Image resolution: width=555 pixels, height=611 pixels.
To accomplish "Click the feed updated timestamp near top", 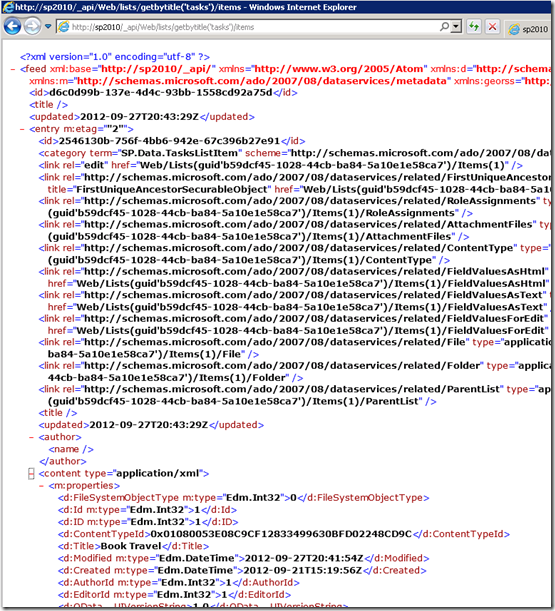I will (140, 117).
